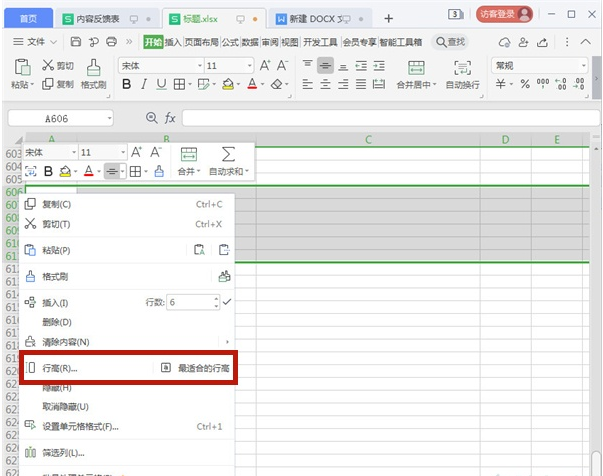Screen dimensions: 603x476
Task: Click the Save icon in quick toolbar
Action: (x=76, y=42)
